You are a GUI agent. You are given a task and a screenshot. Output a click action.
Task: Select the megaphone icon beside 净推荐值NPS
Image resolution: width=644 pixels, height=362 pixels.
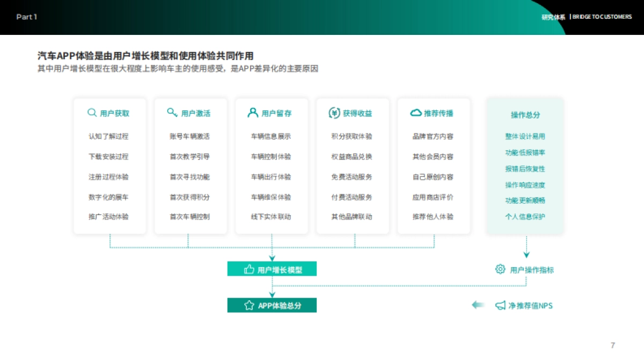[501, 305]
